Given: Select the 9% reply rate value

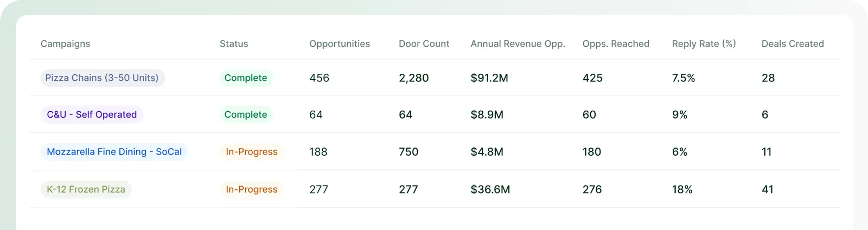Looking at the screenshot, I should 680,114.
